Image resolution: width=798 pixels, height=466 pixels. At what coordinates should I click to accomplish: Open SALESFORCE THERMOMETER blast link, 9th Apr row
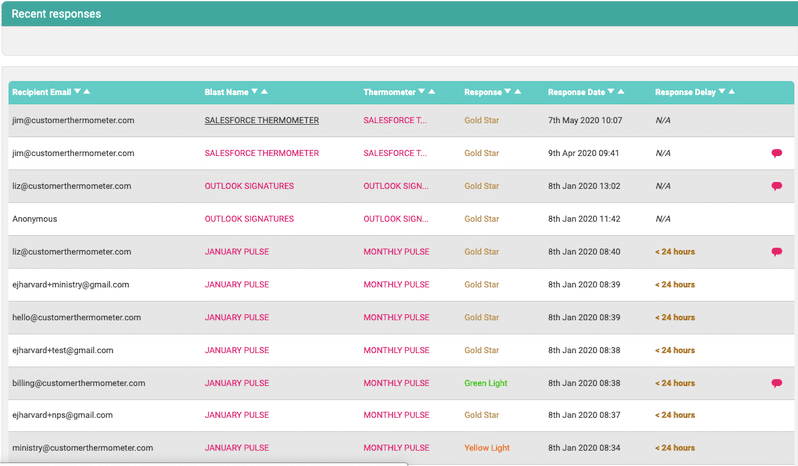click(262, 153)
